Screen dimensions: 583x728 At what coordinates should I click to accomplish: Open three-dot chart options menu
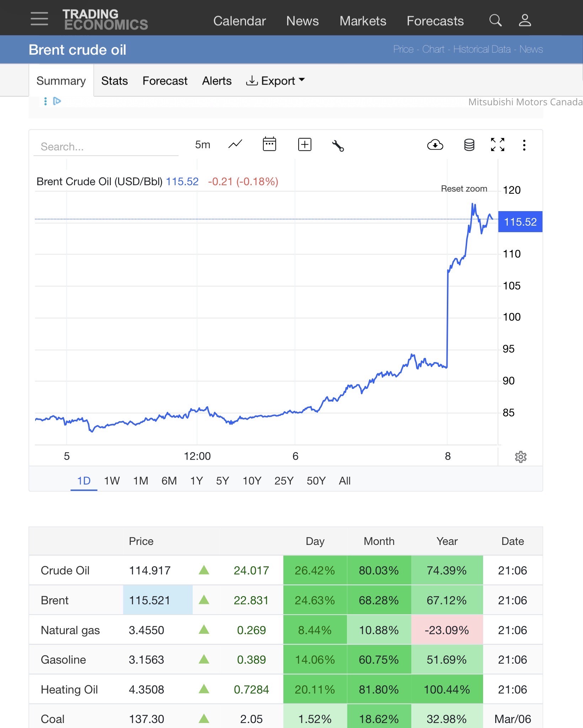point(524,145)
